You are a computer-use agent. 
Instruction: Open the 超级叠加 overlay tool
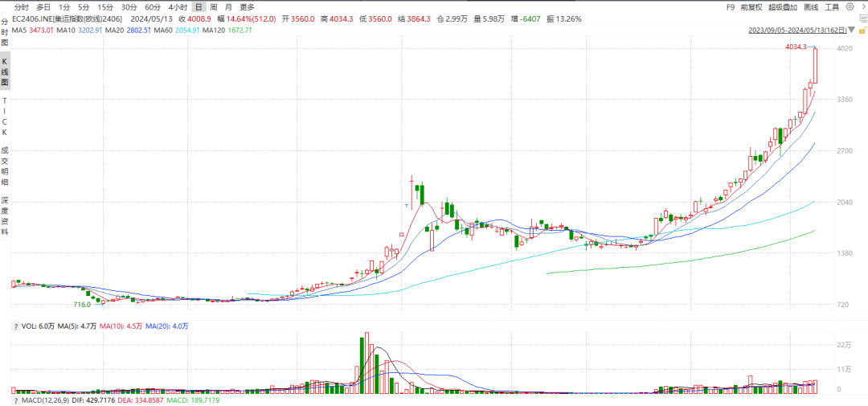pos(782,7)
